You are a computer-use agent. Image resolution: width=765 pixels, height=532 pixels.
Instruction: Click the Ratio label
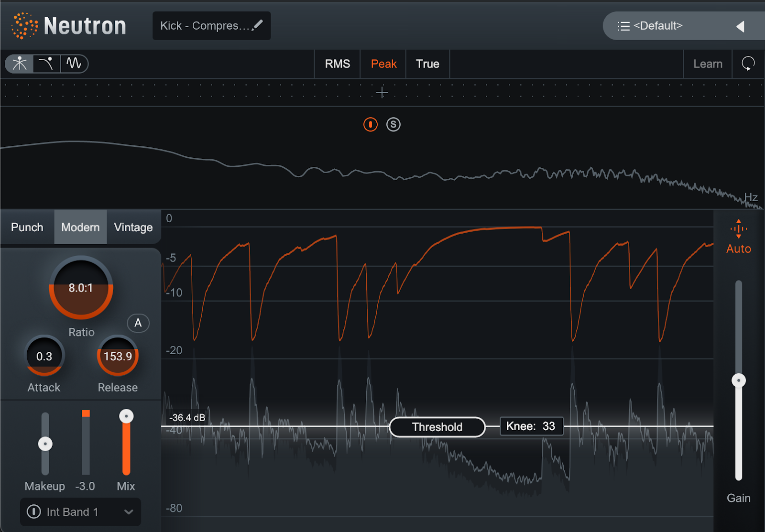81,332
